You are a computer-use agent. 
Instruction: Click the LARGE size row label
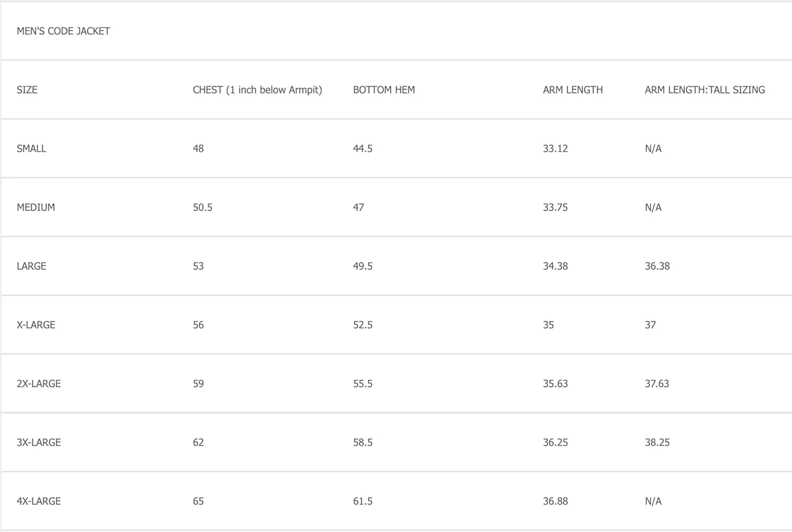[32, 266]
